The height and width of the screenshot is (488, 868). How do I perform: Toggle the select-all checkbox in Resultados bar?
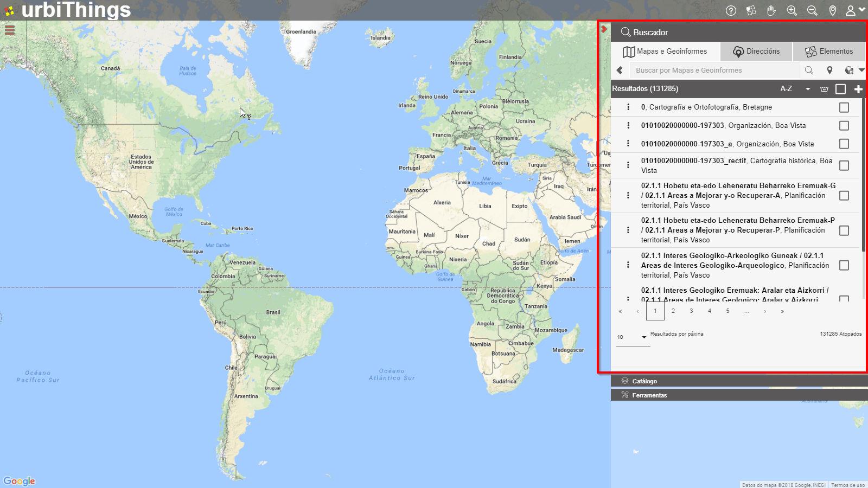click(x=840, y=89)
